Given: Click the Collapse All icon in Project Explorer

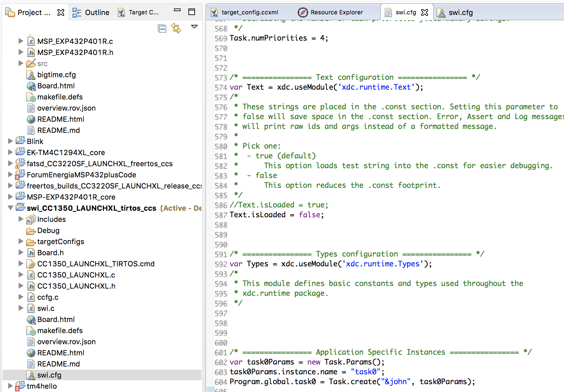Looking at the screenshot, I should click(162, 28).
